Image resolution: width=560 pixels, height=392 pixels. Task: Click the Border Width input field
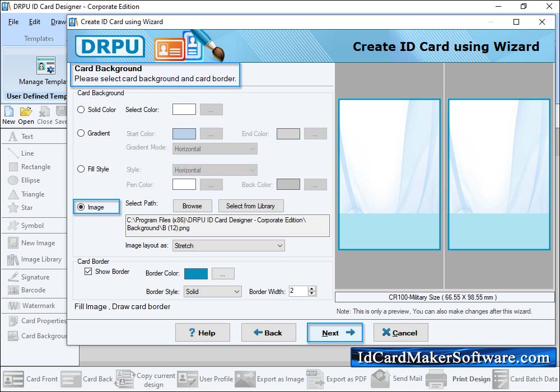click(298, 291)
